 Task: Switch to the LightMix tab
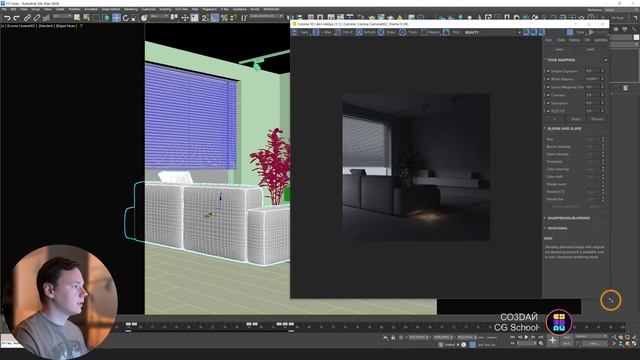coord(600,40)
